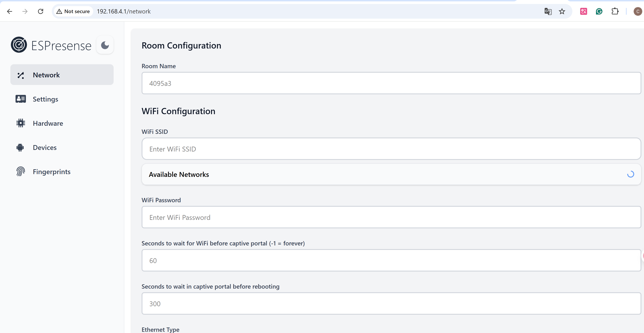Viewport: 644px width, 333px height.
Task: Go to the Devices section
Action: [x=45, y=148]
